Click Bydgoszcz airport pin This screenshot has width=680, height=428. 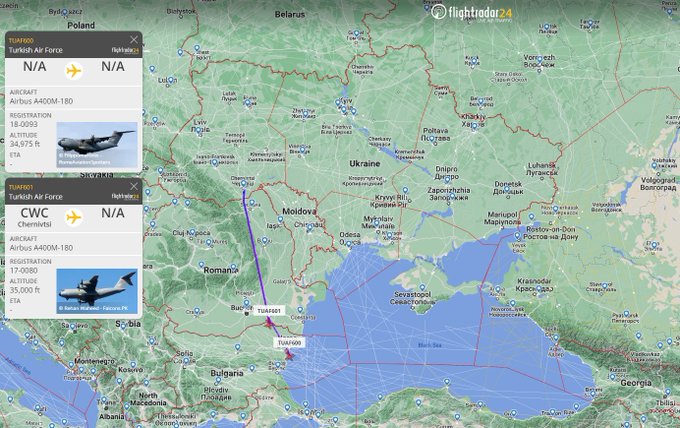[65, 13]
